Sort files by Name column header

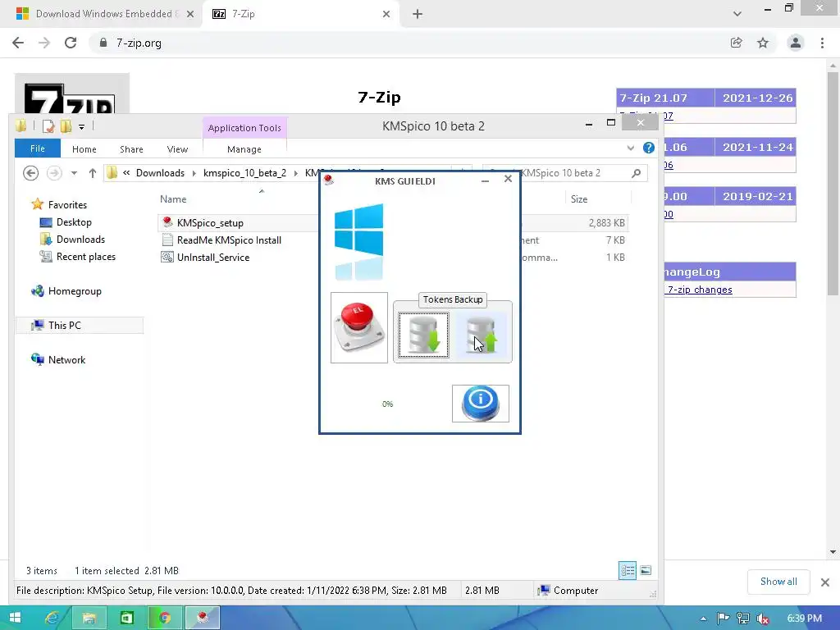(173, 199)
